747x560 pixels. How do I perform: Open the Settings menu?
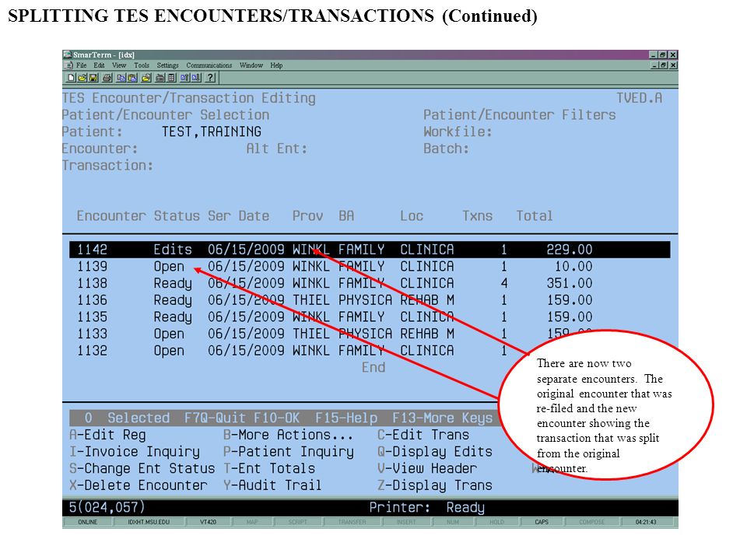[168, 65]
